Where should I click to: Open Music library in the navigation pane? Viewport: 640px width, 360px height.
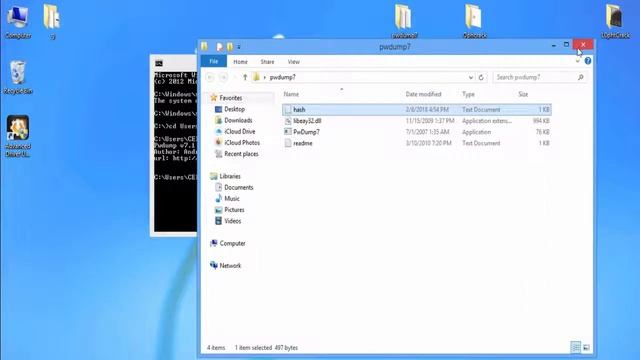click(231, 199)
